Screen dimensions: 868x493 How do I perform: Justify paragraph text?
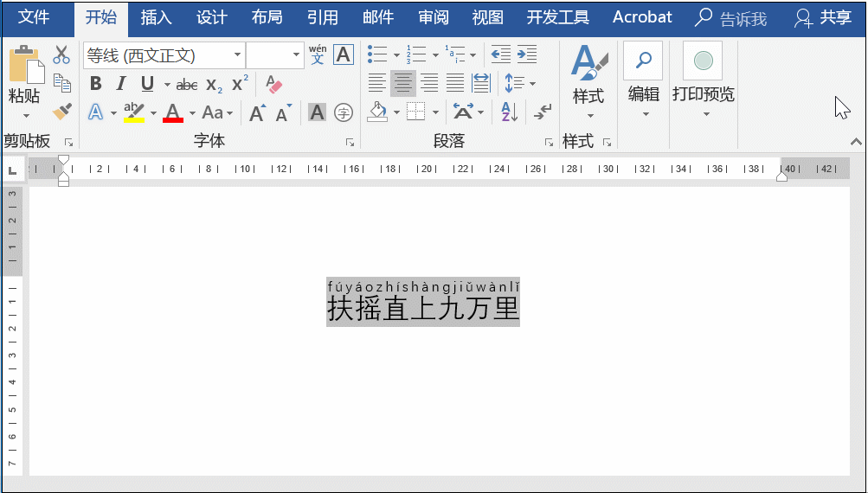(x=455, y=84)
